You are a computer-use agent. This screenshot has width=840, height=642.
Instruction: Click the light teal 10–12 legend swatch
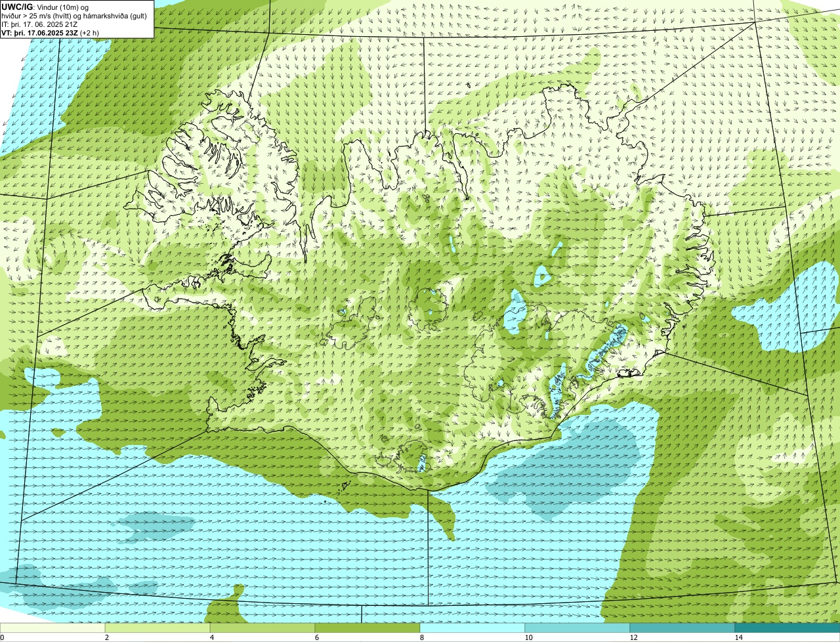[577, 628]
